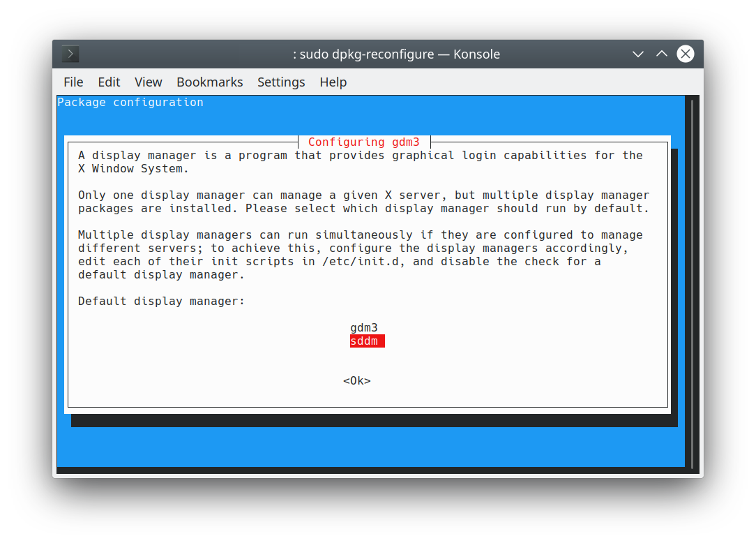This screenshot has height=543, width=756.
Task: Minimize the Konsole window with down chevron
Action: tap(638, 54)
